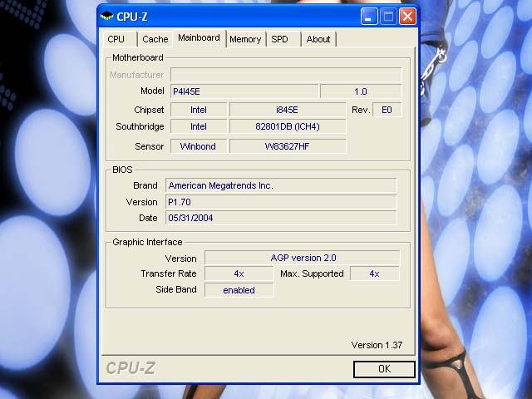Click the CPU-Z chip icon in title bar
Image resolution: width=532 pixels, height=399 pixels.
[x=107, y=16]
